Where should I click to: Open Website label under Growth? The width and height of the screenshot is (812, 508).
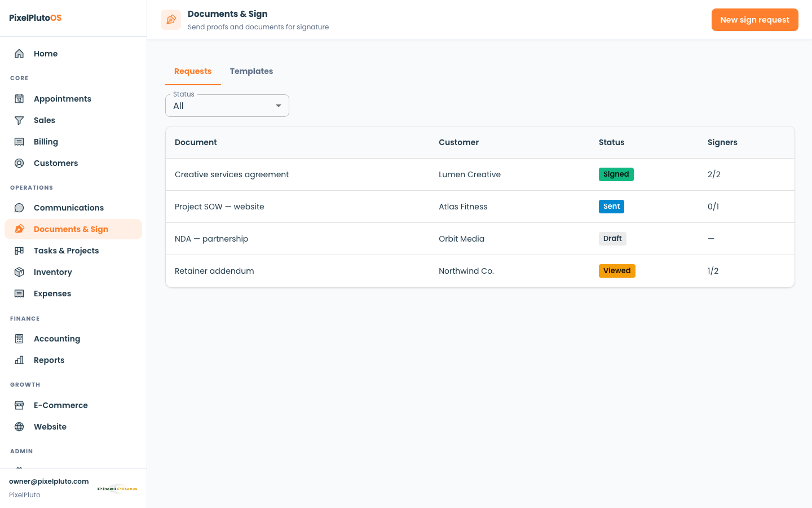50,427
